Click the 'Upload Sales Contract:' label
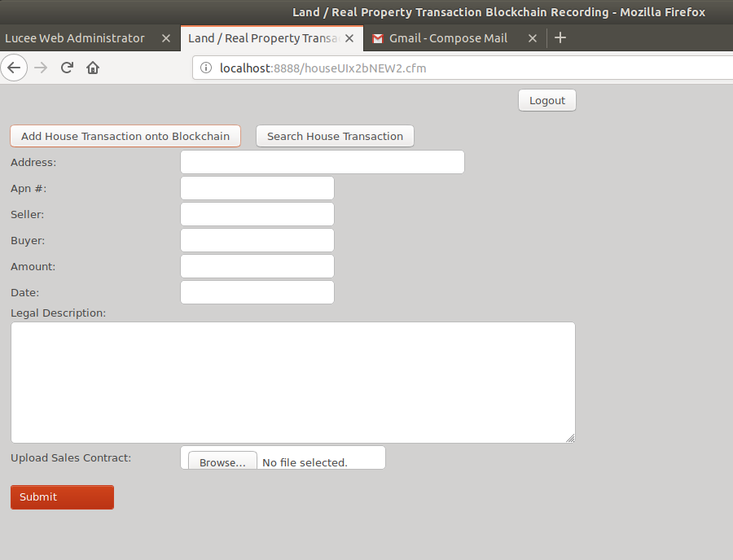Viewport: 733px width, 560px height. (x=71, y=457)
